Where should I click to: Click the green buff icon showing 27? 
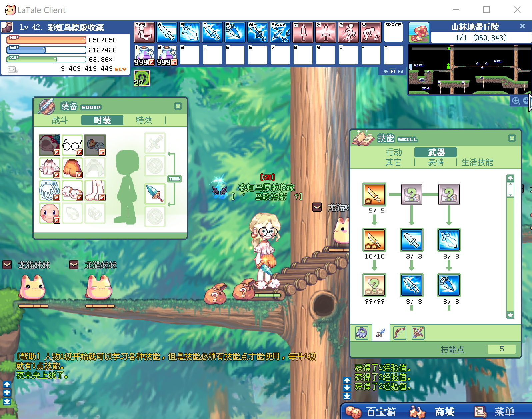tap(142, 78)
